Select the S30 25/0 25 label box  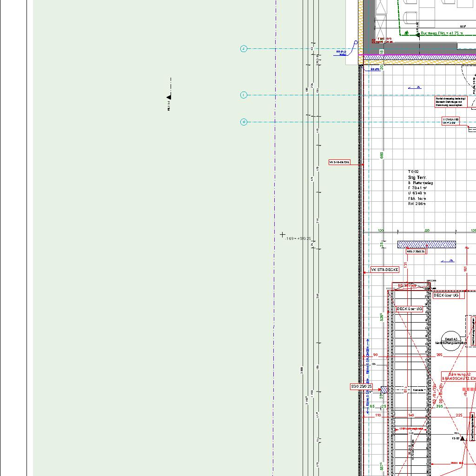coord(362,386)
